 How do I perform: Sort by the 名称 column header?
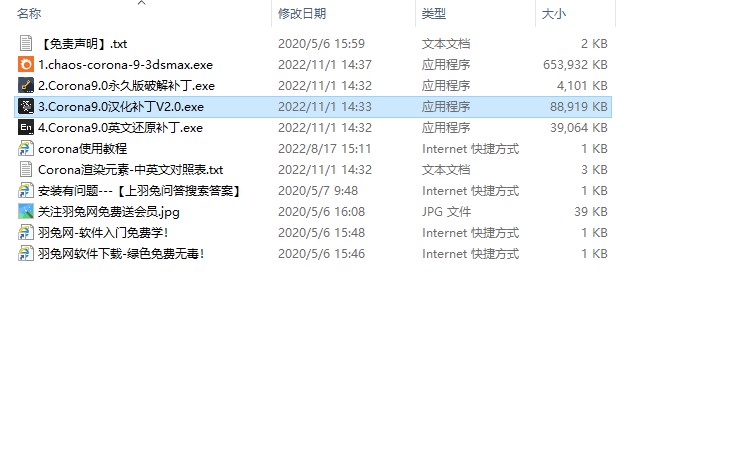(29, 14)
